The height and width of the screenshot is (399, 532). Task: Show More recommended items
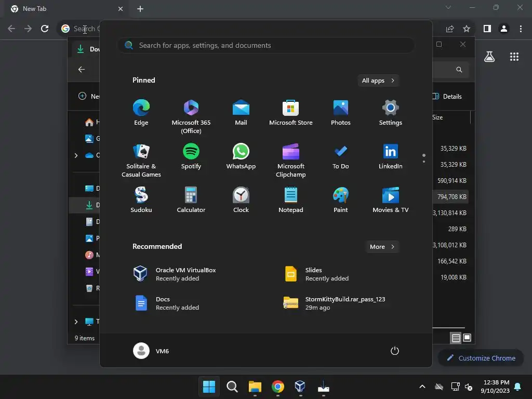pos(382,247)
